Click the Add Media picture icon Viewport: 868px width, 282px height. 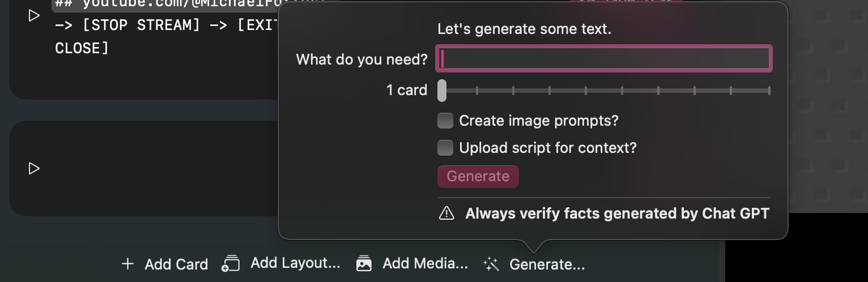coord(364,263)
